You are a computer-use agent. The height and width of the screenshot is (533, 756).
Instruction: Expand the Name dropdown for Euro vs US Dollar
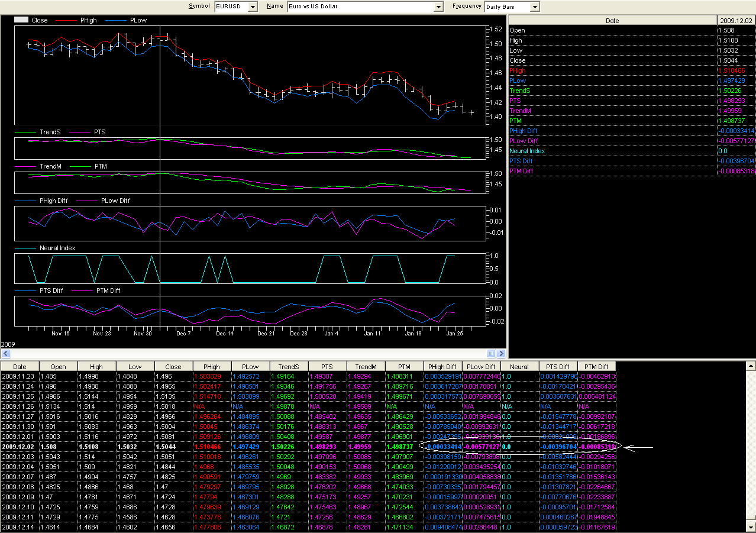438,7
